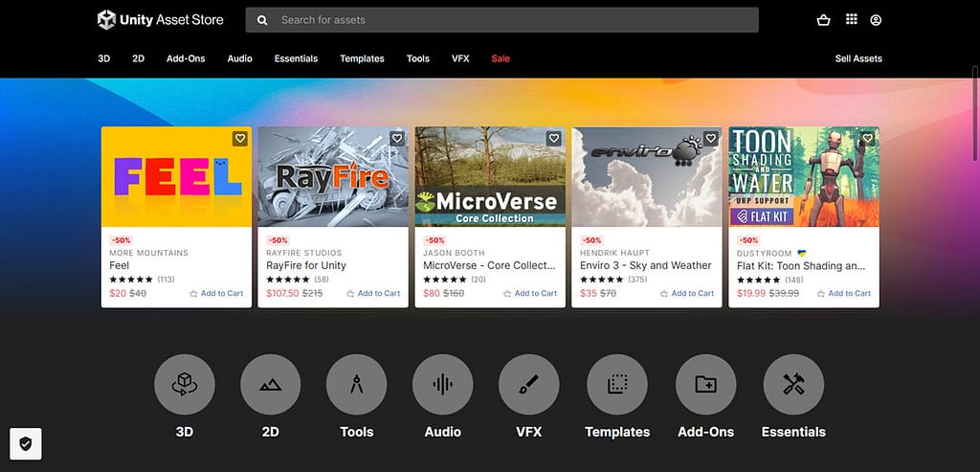Screen dimensions: 980x472
Task: Open the Add-Ons category circle icon
Action: pos(705,384)
